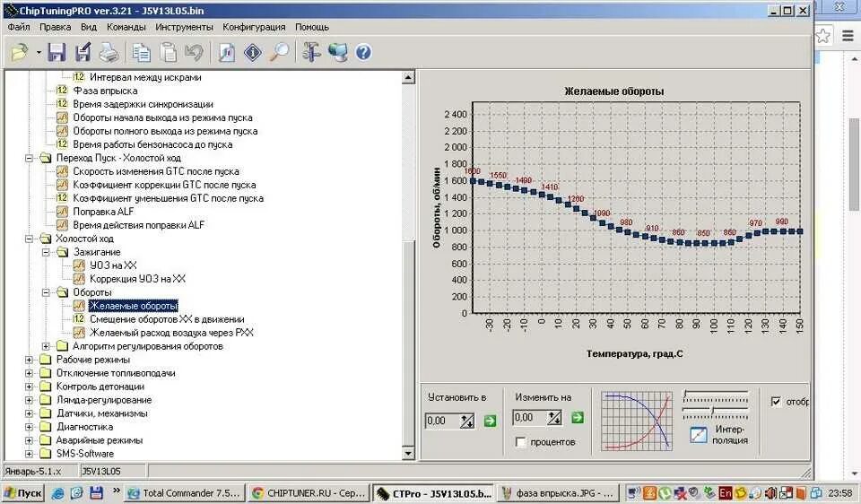Expand the Датчики, механизмы folder

(29, 413)
